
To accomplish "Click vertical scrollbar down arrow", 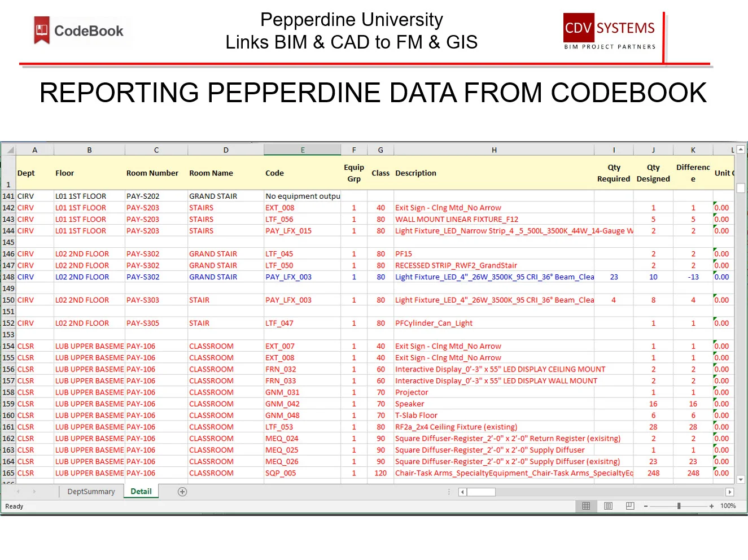I will pyautogui.click(x=741, y=479).
